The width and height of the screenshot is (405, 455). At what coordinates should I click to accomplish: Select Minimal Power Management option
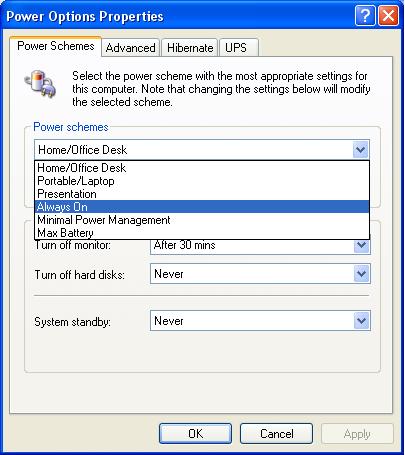(x=202, y=220)
